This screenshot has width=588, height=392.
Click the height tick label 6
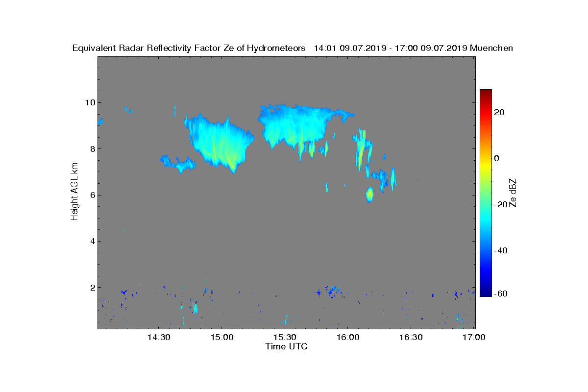(92, 195)
